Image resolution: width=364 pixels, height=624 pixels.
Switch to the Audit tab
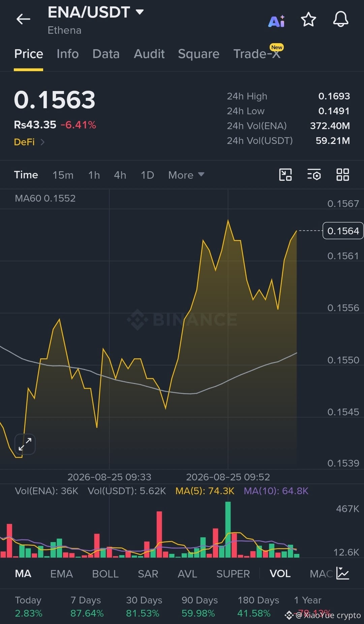149,54
